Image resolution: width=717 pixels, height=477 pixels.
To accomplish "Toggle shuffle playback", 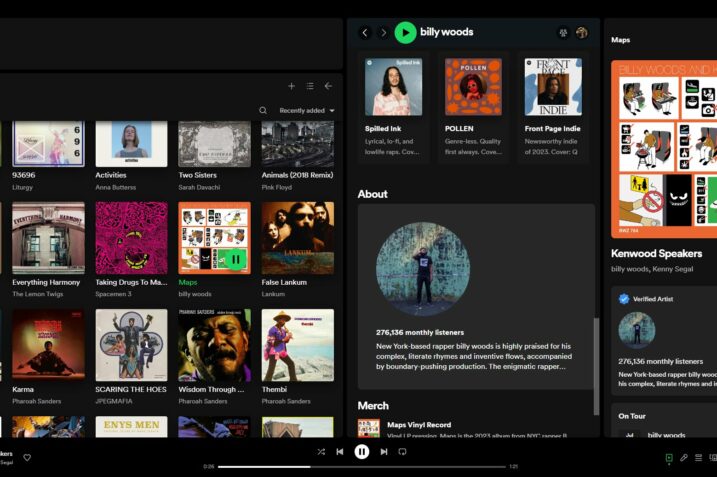I will (x=321, y=452).
